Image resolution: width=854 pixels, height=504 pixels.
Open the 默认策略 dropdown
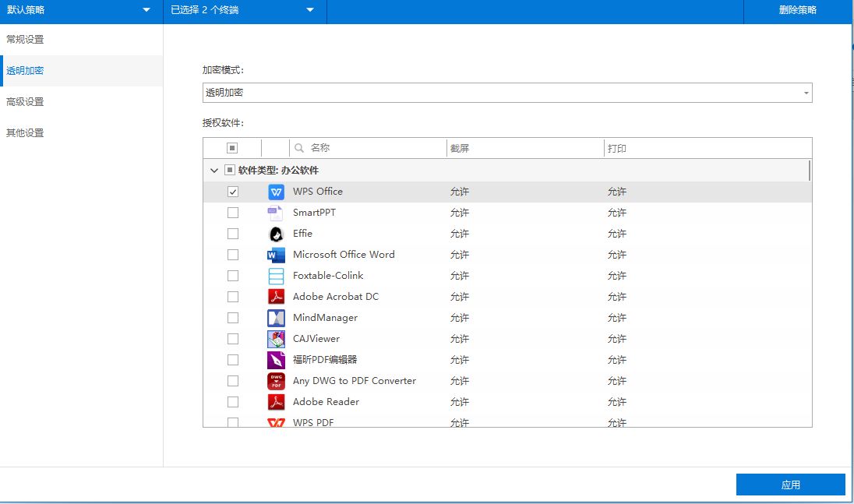[81, 10]
